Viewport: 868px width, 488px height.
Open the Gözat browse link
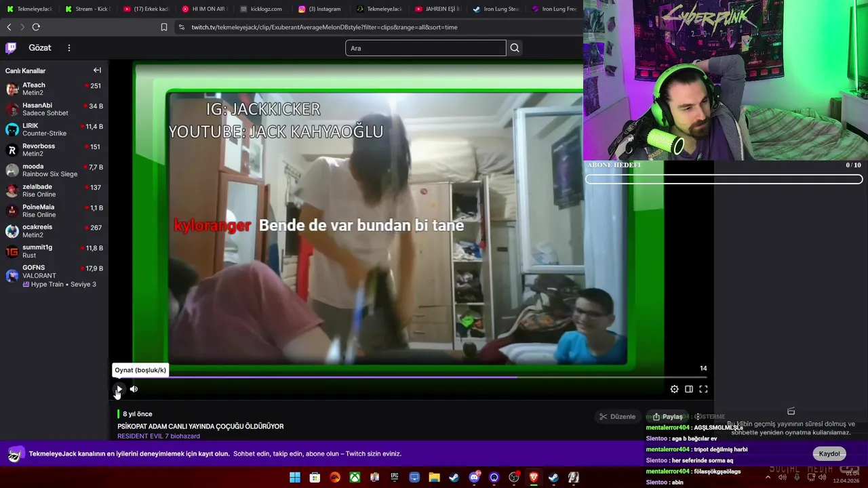40,47
